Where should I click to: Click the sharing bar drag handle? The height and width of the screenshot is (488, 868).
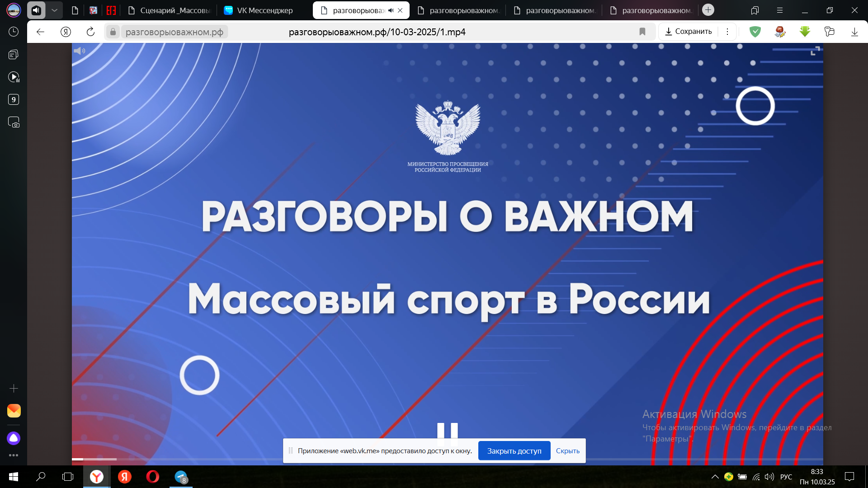coord(291,450)
